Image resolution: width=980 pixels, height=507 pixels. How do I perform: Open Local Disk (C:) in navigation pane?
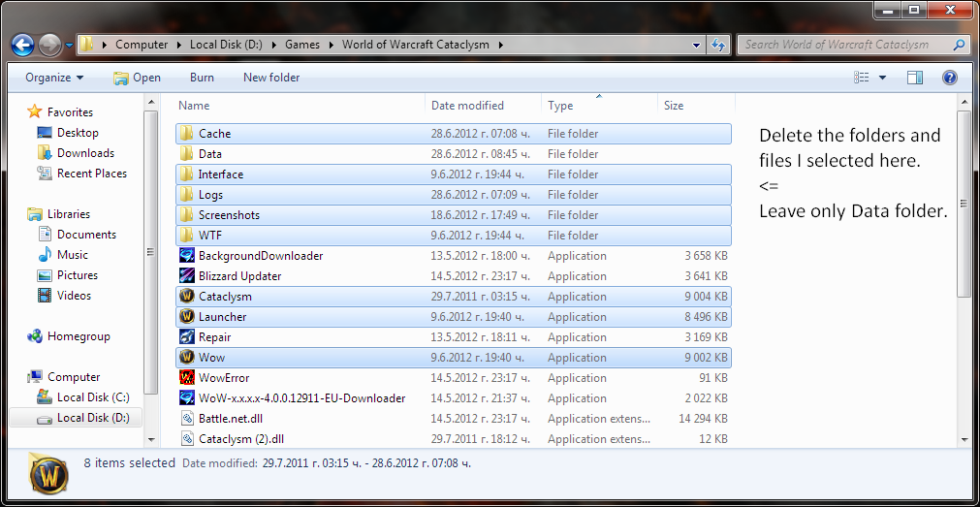point(93,397)
